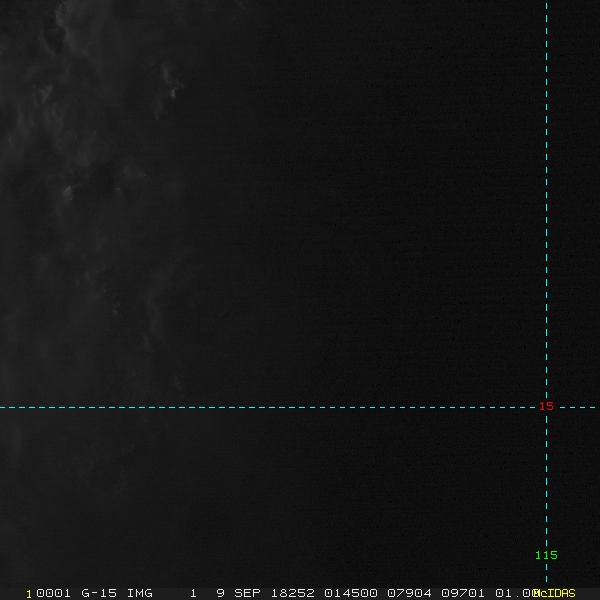Click the IMG label in status line

click(140, 593)
